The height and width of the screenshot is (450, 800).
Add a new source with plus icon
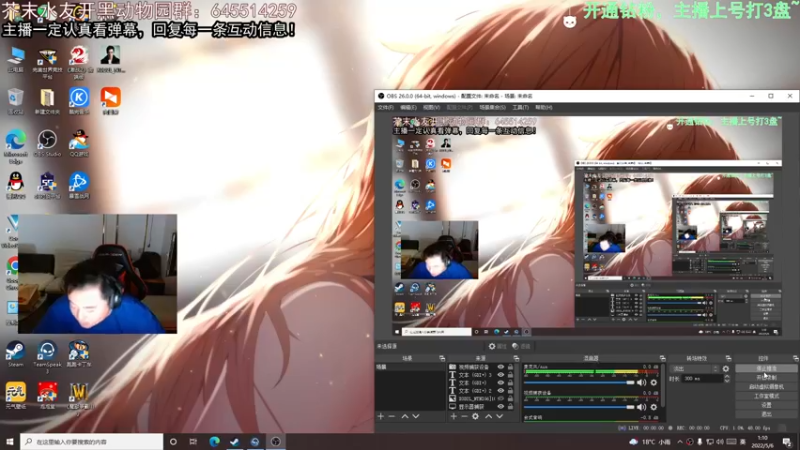tap(454, 416)
